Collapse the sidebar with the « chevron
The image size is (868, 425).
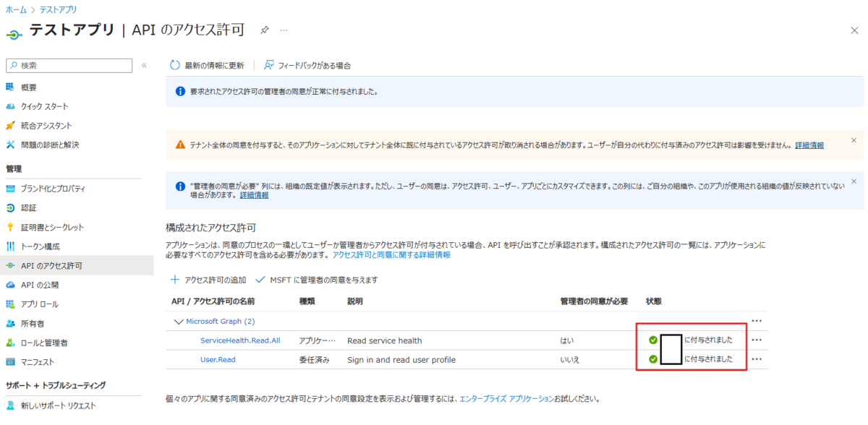point(143,64)
